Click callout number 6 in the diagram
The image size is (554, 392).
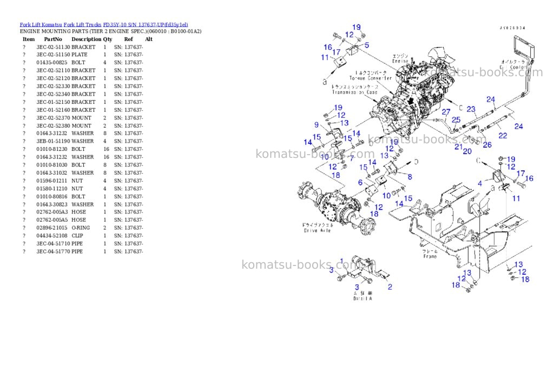[360, 183]
